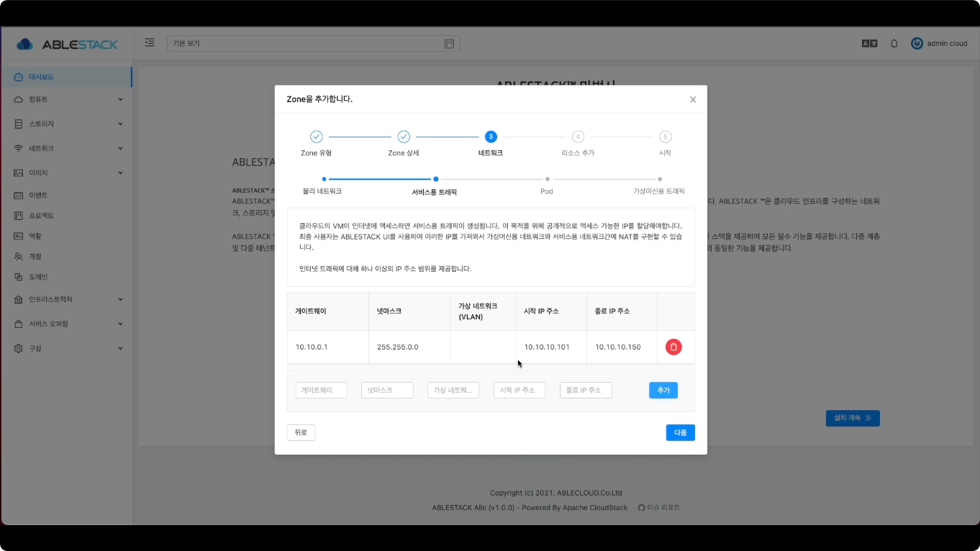The height and width of the screenshot is (551, 980).
Task: Focus the 가상 네트워크 VLAN input field
Action: coord(453,390)
